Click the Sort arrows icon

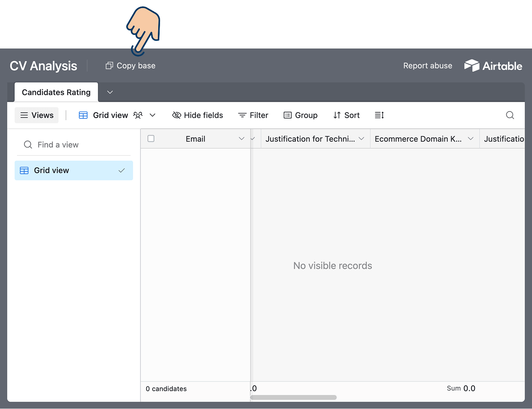(x=337, y=115)
